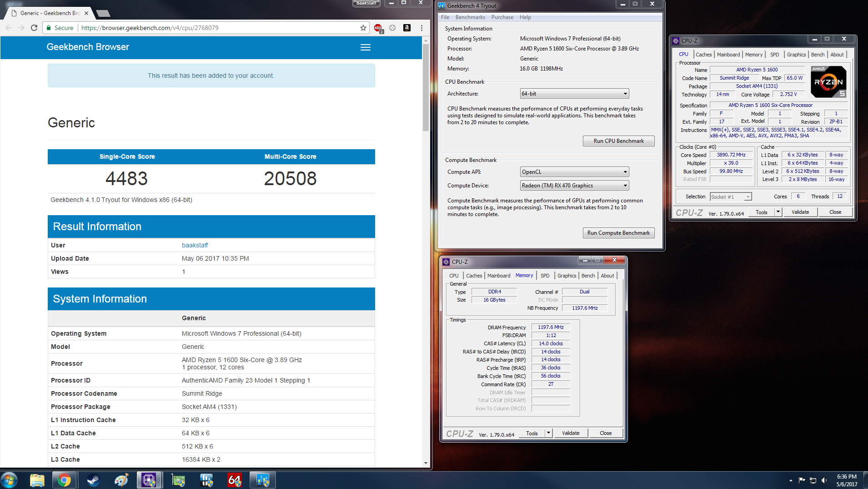The width and height of the screenshot is (868, 489).
Task: Open a new Chrome tab
Action: (103, 13)
